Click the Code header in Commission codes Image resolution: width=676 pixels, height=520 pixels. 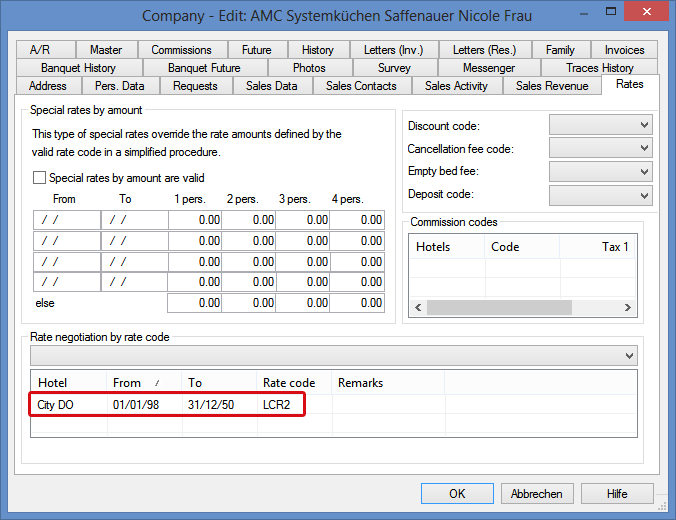(522, 247)
